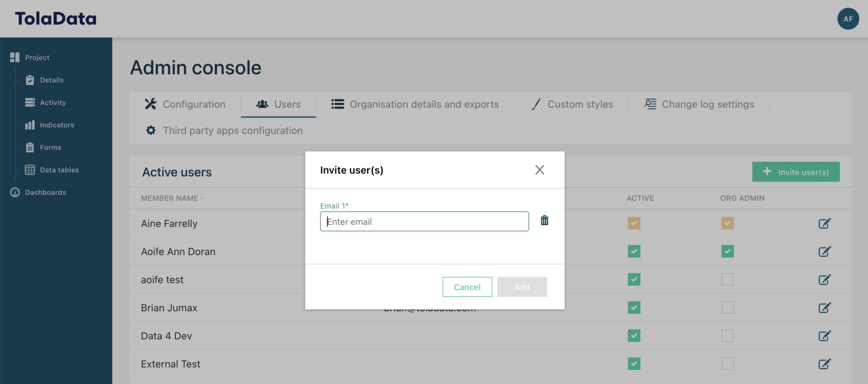Select the Aine Farrelly member name
The image size is (868, 384).
[x=169, y=224]
